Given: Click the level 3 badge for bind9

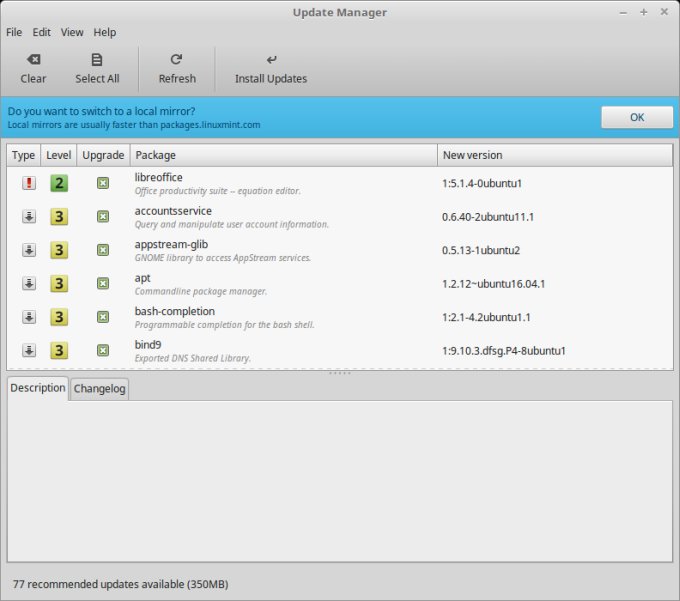Looking at the screenshot, I should 59,350.
